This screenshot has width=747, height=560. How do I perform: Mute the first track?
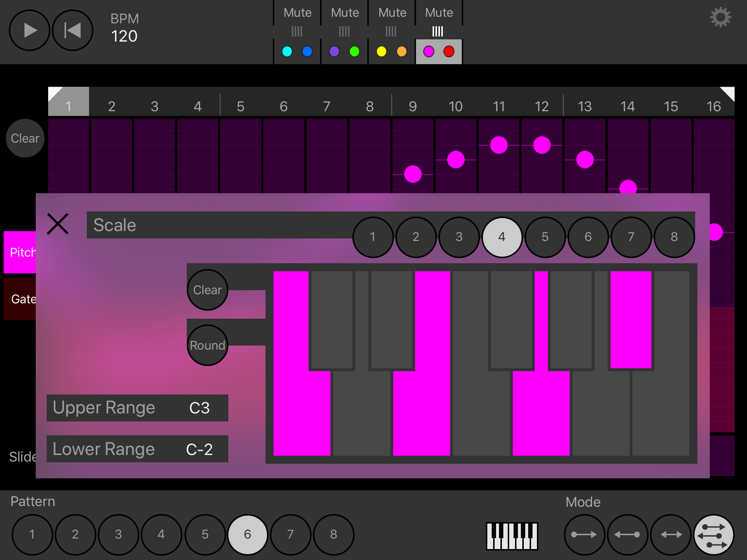tap(297, 12)
